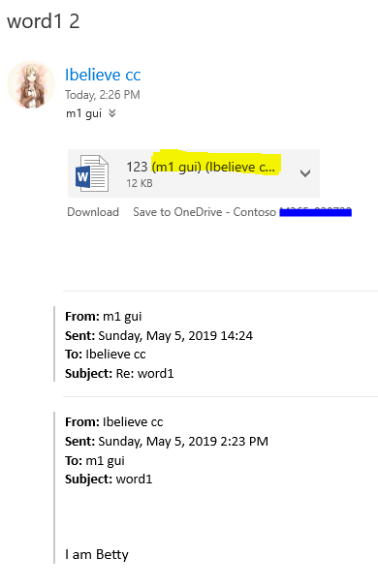Click the From: Ibelieve cc line

point(114,422)
